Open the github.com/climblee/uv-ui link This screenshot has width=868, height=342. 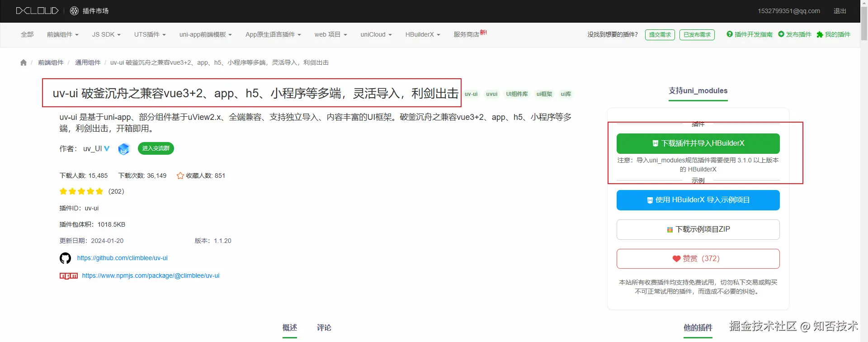coord(122,258)
